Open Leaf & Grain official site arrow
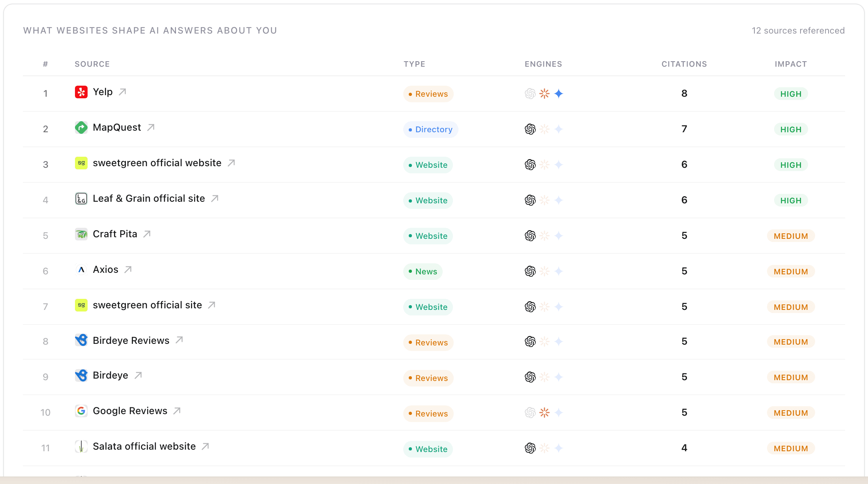This screenshot has width=868, height=484. pyautogui.click(x=215, y=199)
